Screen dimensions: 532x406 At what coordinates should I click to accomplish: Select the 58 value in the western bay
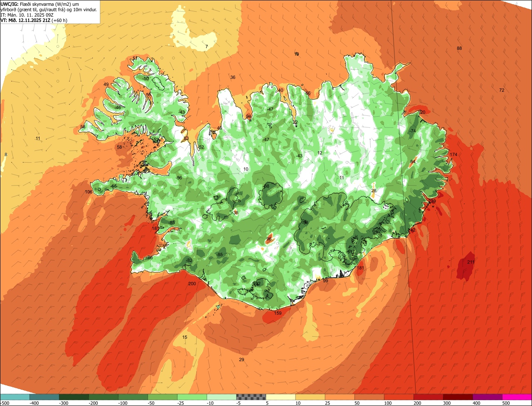(119, 147)
